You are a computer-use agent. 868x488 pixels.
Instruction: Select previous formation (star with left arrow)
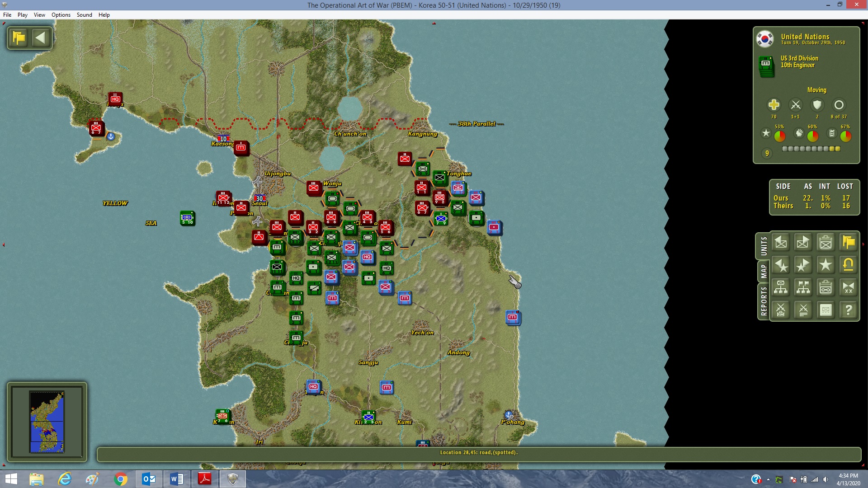click(x=781, y=265)
